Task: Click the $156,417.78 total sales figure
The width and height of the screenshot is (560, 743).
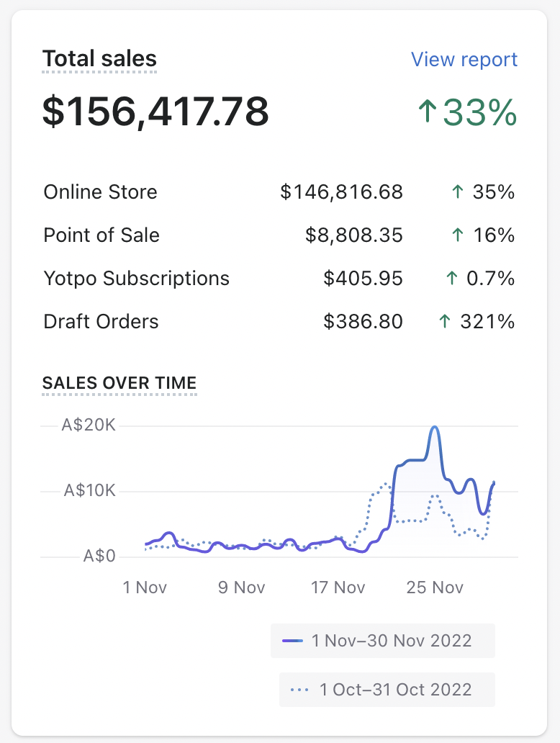Action: [x=155, y=112]
